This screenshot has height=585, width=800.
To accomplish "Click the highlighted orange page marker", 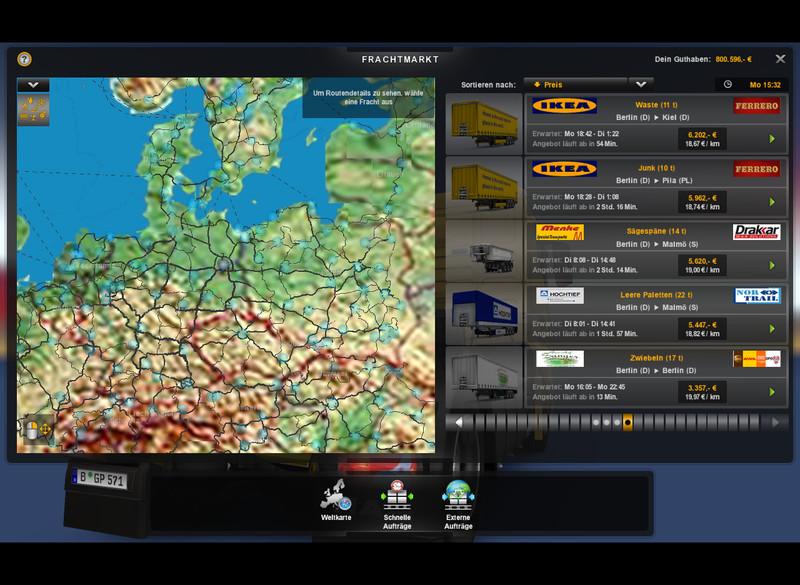I will (627, 422).
